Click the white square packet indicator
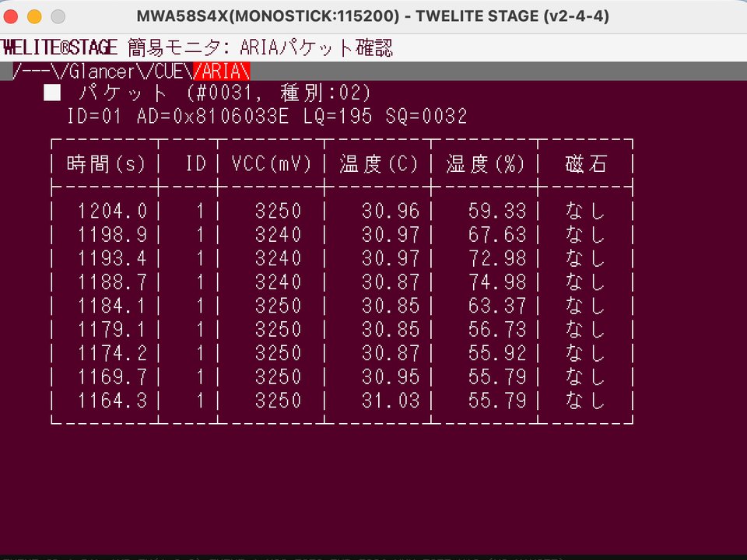Viewport: 747px width, 560px height. point(52,93)
